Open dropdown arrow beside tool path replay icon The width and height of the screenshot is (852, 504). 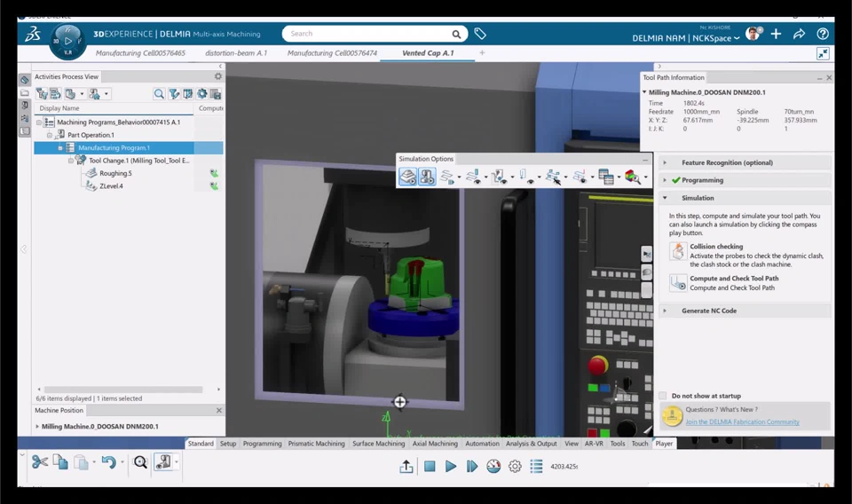459,177
